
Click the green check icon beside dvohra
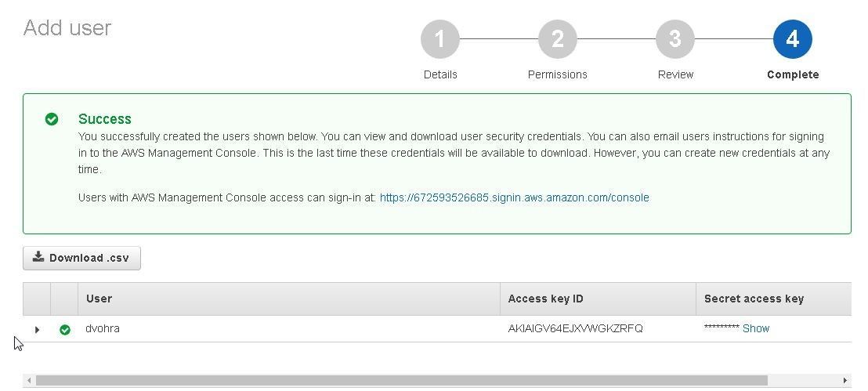click(65, 330)
